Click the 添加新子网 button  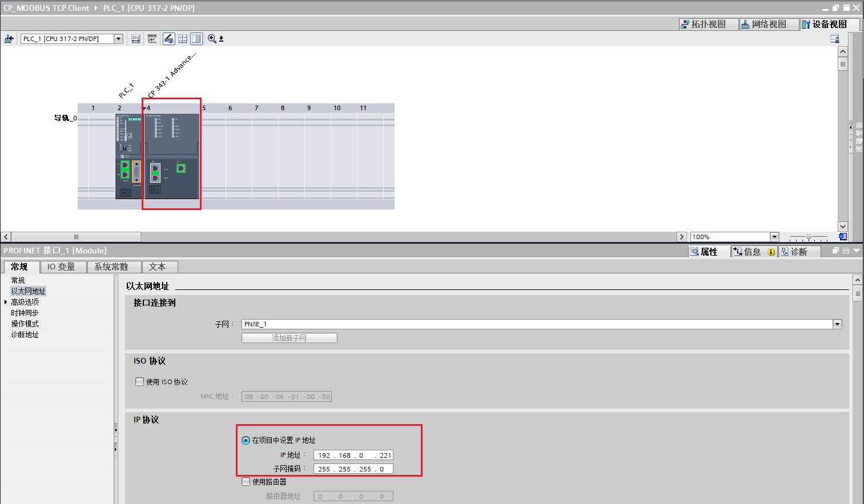point(290,338)
